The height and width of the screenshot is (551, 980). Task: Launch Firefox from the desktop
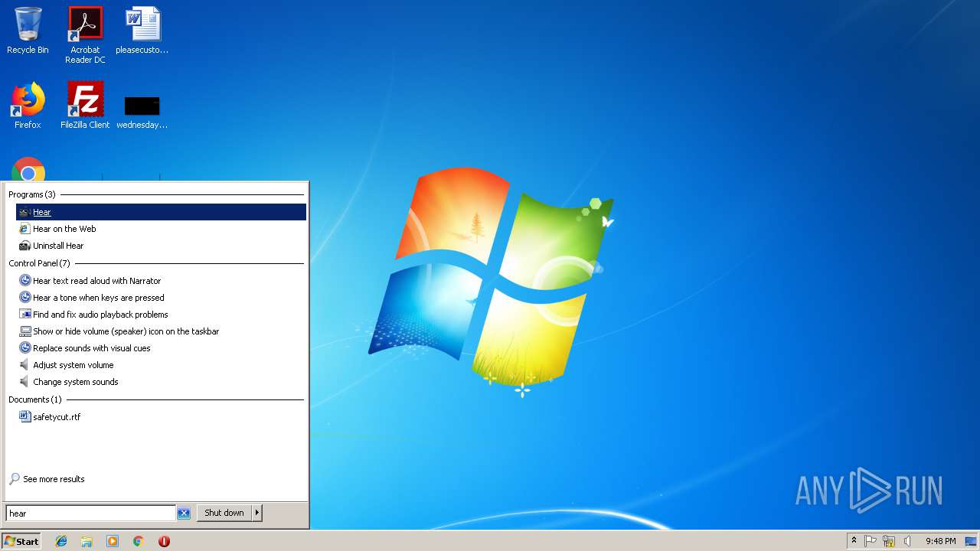(28, 106)
